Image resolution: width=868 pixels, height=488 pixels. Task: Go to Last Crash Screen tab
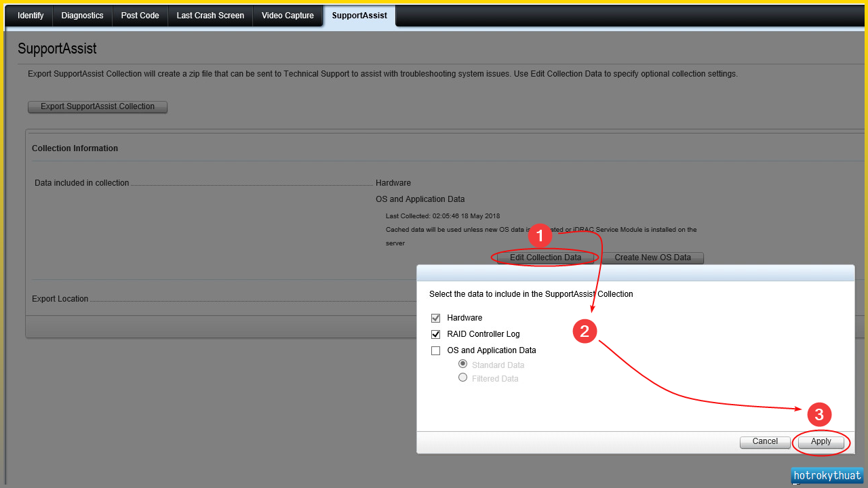coord(210,16)
